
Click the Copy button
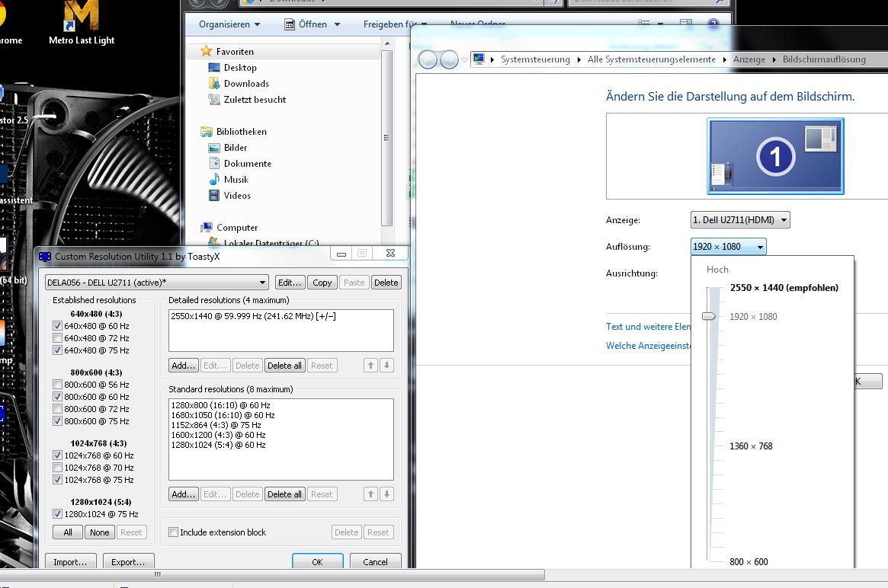(x=322, y=283)
